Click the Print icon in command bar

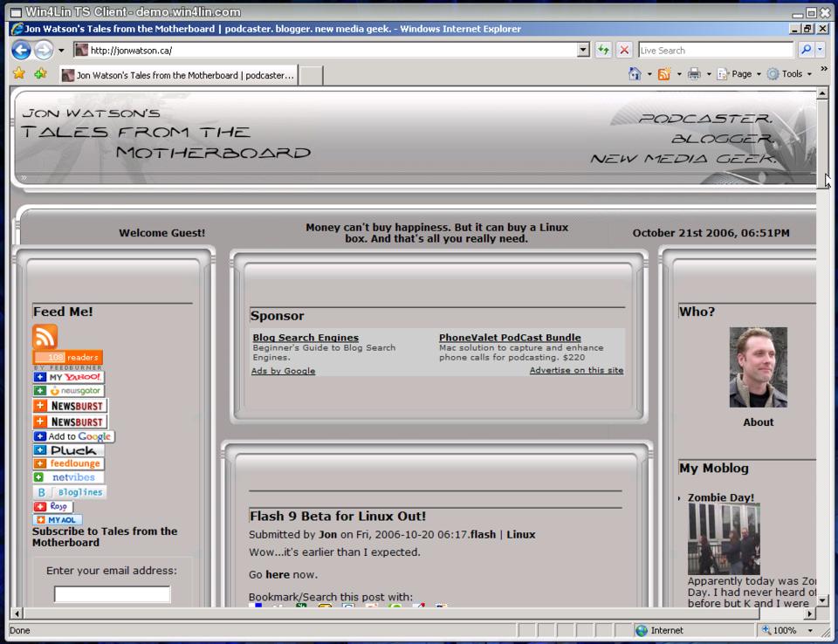pos(694,74)
